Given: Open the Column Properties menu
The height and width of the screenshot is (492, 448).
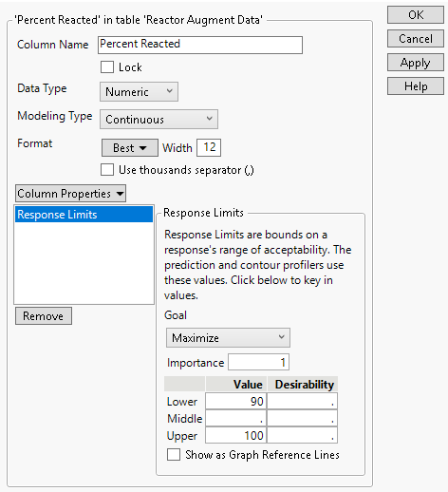Looking at the screenshot, I should (70, 194).
